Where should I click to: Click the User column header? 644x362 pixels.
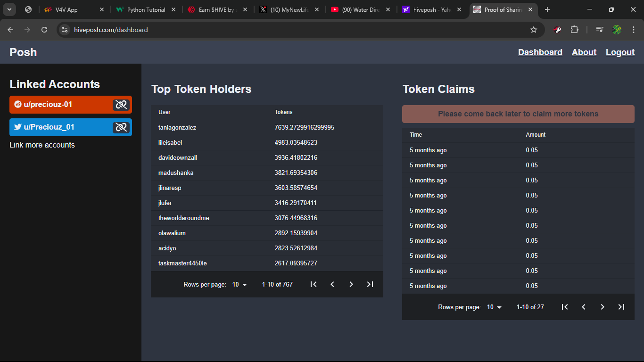click(x=165, y=112)
